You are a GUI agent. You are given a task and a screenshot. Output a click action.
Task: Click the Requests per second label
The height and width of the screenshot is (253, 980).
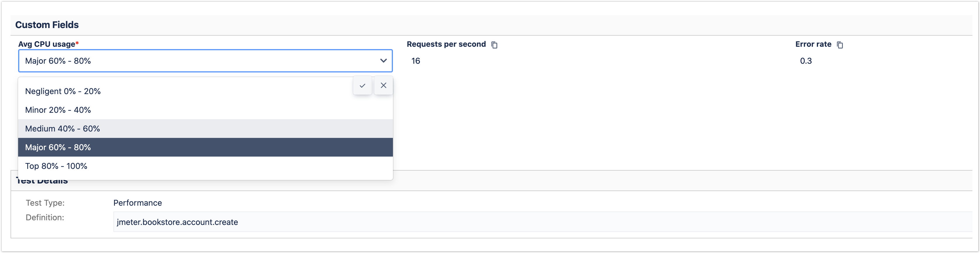click(446, 44)
